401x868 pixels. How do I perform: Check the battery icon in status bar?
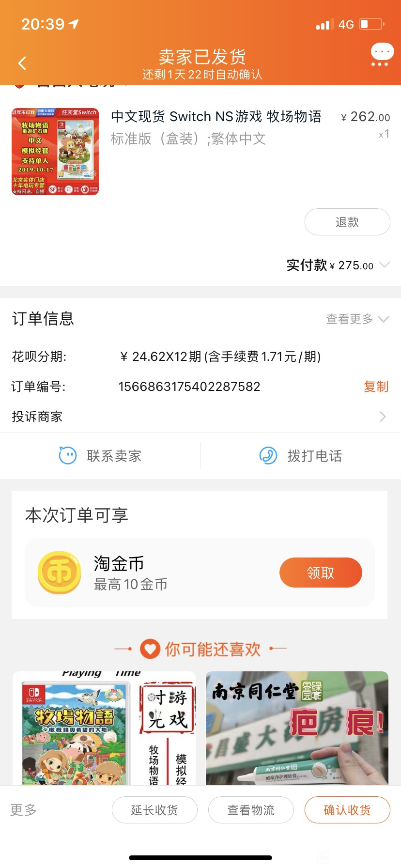372,24
